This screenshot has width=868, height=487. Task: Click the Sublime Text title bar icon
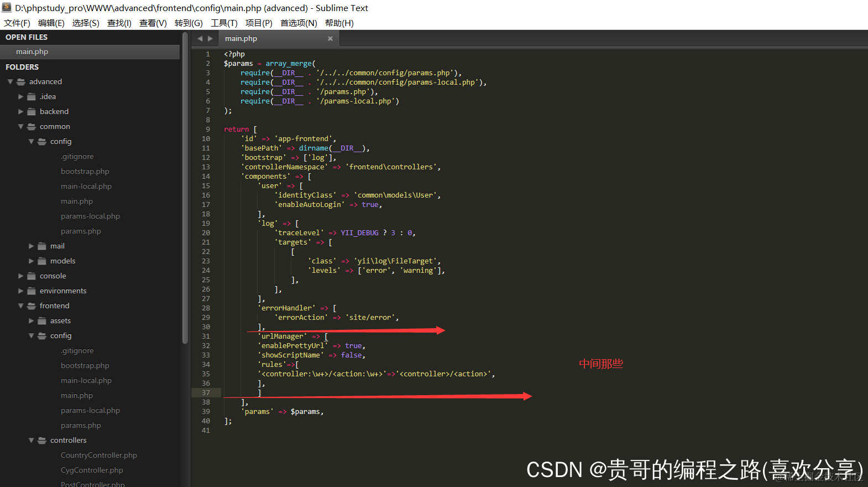click(x=7, y=8)
